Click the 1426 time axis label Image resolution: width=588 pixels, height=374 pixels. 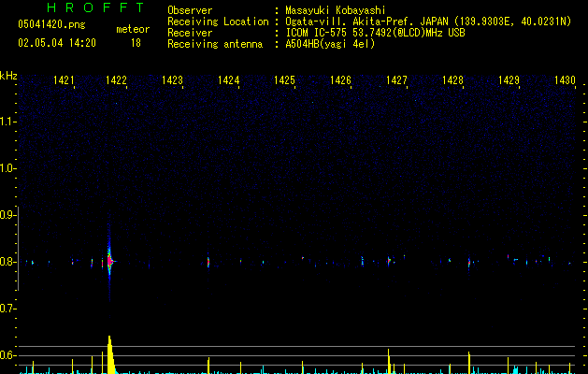tap(340, 80)
